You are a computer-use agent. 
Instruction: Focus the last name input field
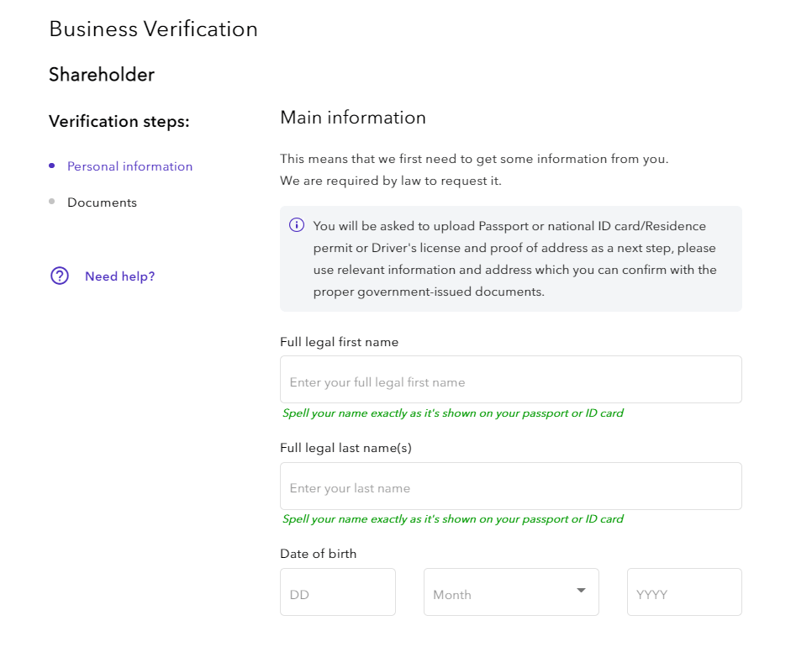[x=510, y=487]
